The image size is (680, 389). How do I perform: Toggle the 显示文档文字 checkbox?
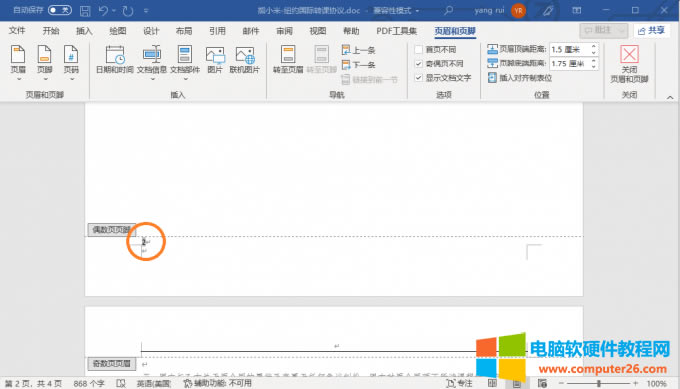(x=418, y=78)
